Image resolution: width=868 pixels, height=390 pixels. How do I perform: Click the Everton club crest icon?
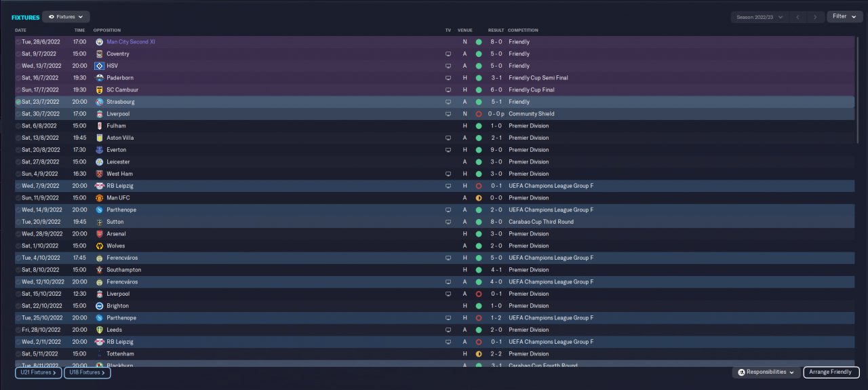(x=99, y=150)
